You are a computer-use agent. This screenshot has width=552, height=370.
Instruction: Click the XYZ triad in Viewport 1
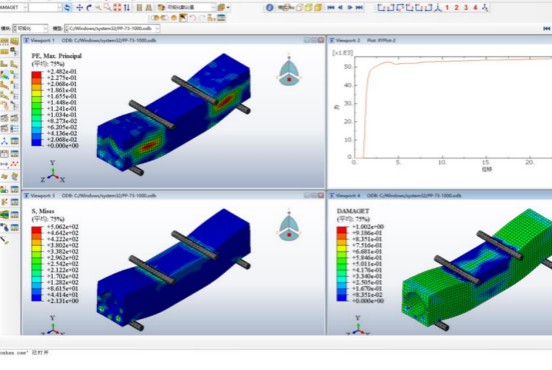coord(53,173)
